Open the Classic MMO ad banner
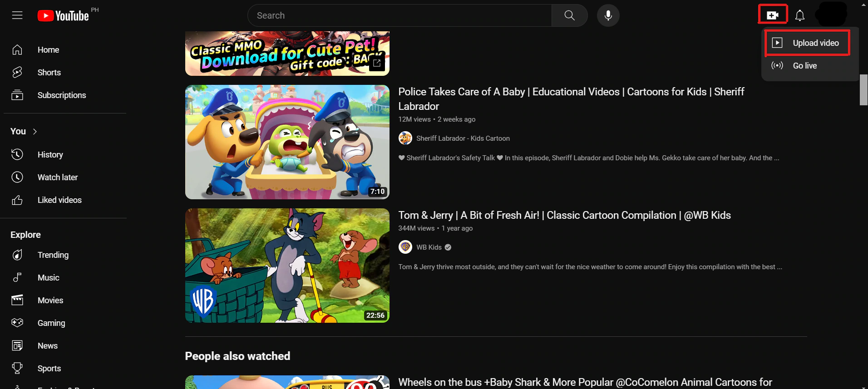Screen dimensions: 868x389 [287, 54]
